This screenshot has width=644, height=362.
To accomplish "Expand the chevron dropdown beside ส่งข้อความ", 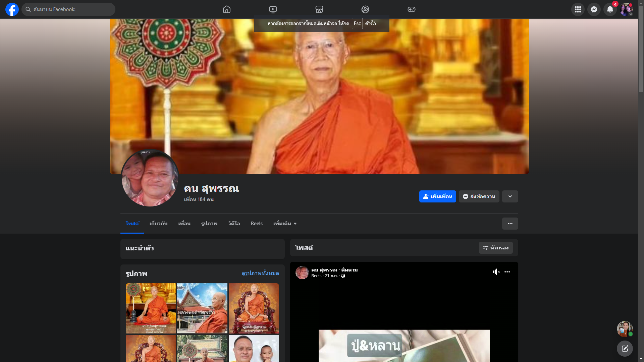I will point(510,196).
